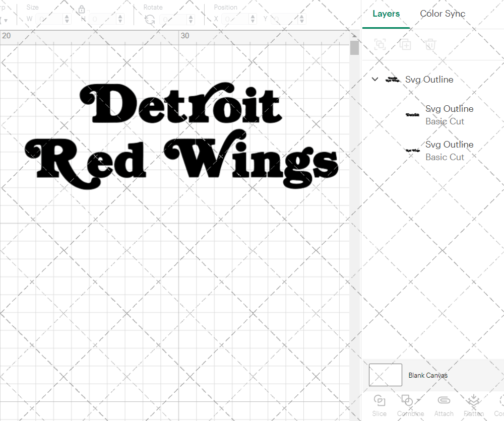This screenshot has width=504, height=421.
Task: Open the Blank Canvas color swatch
Action: pyautogui.click(x=385, y=375)
